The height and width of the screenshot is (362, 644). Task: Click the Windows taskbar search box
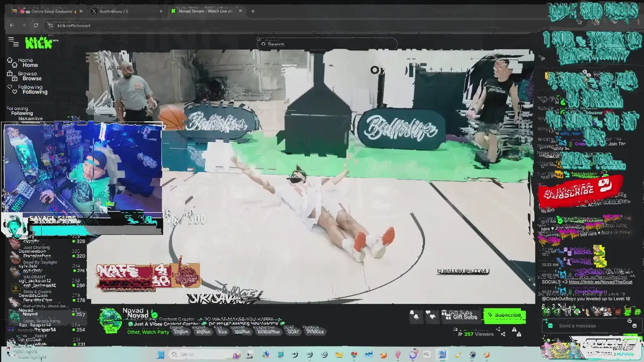pyautogui.click(x=205, y=354)
